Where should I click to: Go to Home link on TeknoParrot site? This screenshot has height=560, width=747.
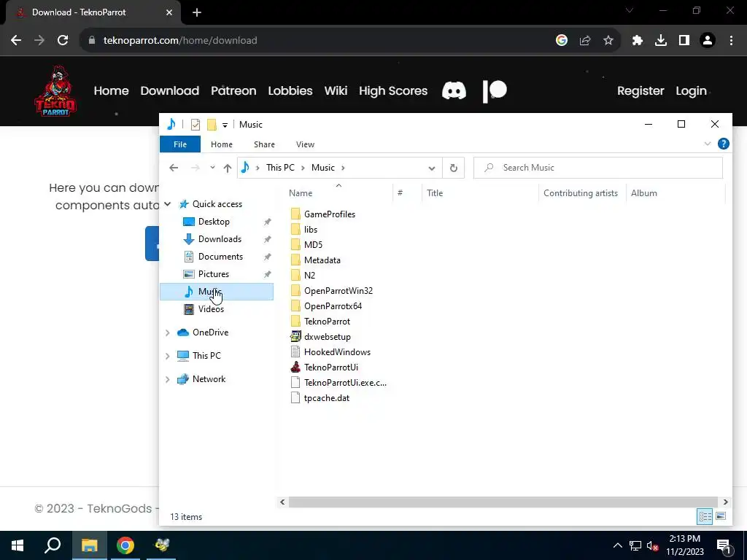[111, 91]
